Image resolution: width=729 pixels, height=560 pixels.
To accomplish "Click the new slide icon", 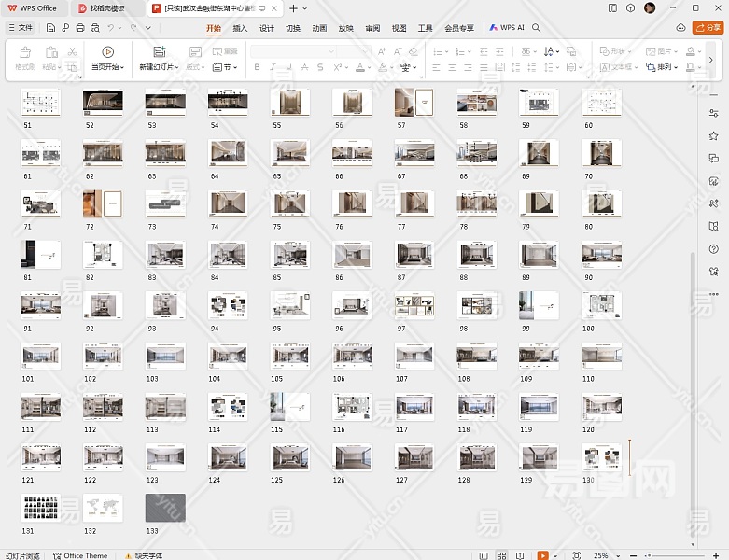I will (159, 53).
